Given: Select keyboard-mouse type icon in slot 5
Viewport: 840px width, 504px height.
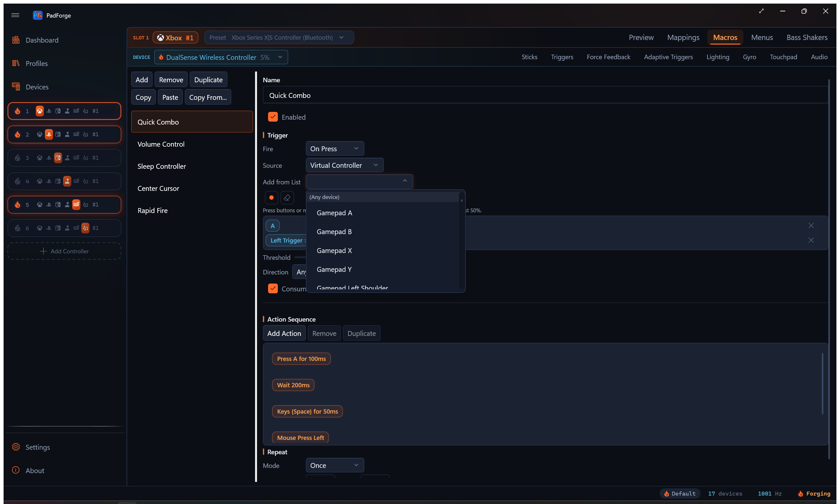Looking at the screenshot, I should click(76, 205).
